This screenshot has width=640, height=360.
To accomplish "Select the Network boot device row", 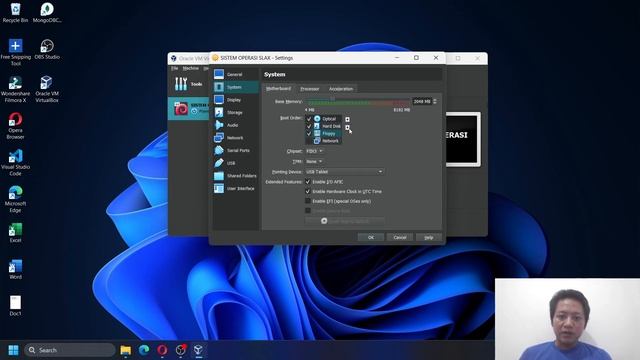I will tap(324, 141).
